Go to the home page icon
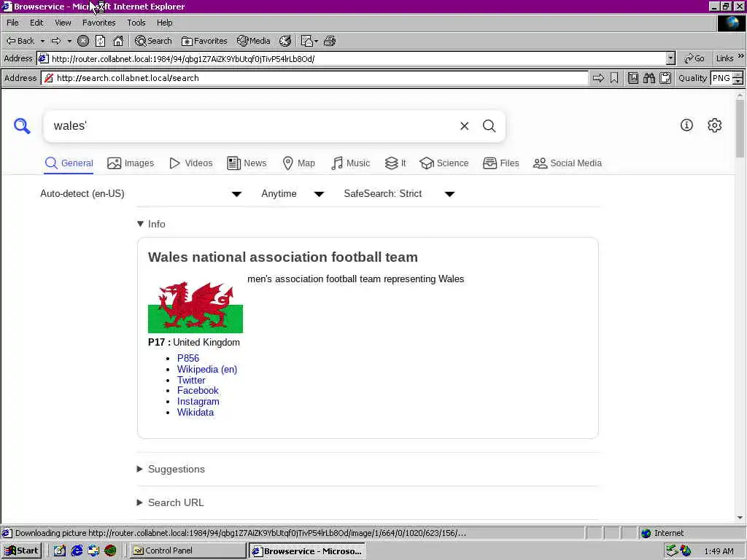 118,41
